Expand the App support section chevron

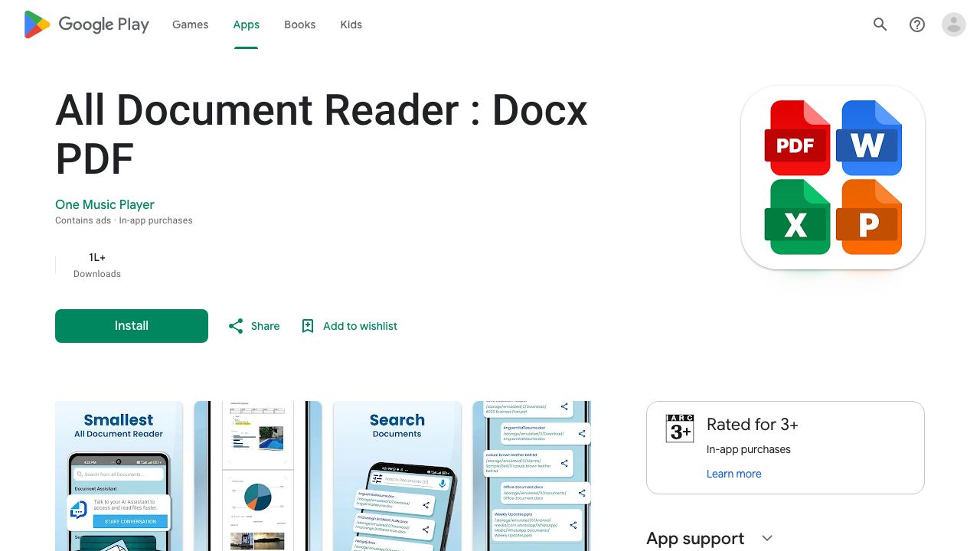[x=767, y=539]
